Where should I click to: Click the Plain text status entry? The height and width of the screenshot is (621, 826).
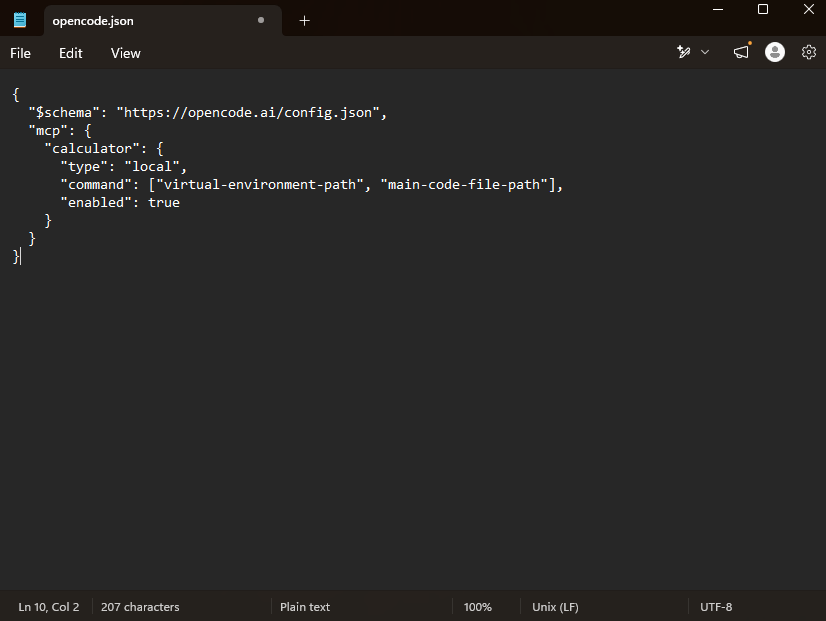click(x=304, y=607)
